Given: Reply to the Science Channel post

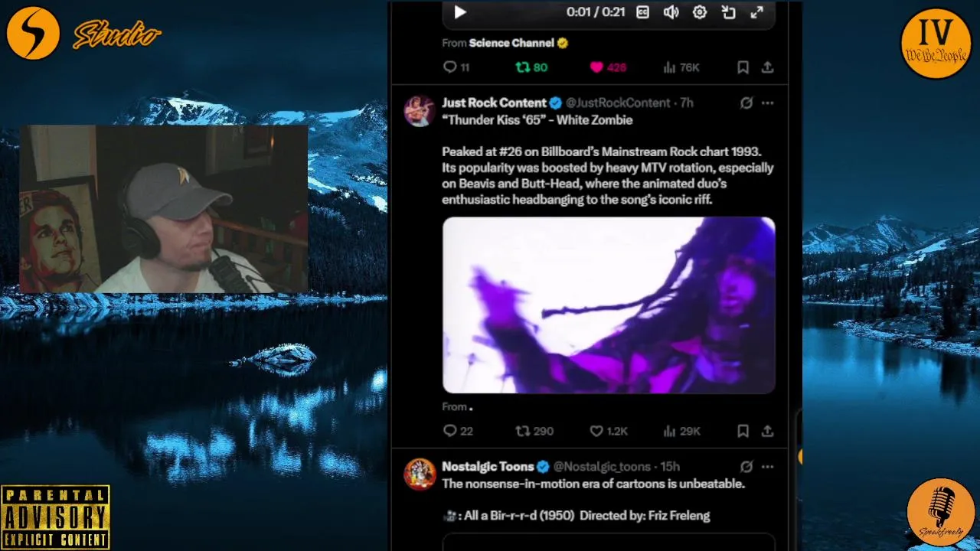Looking at the screenshot, I should point(456,67).
